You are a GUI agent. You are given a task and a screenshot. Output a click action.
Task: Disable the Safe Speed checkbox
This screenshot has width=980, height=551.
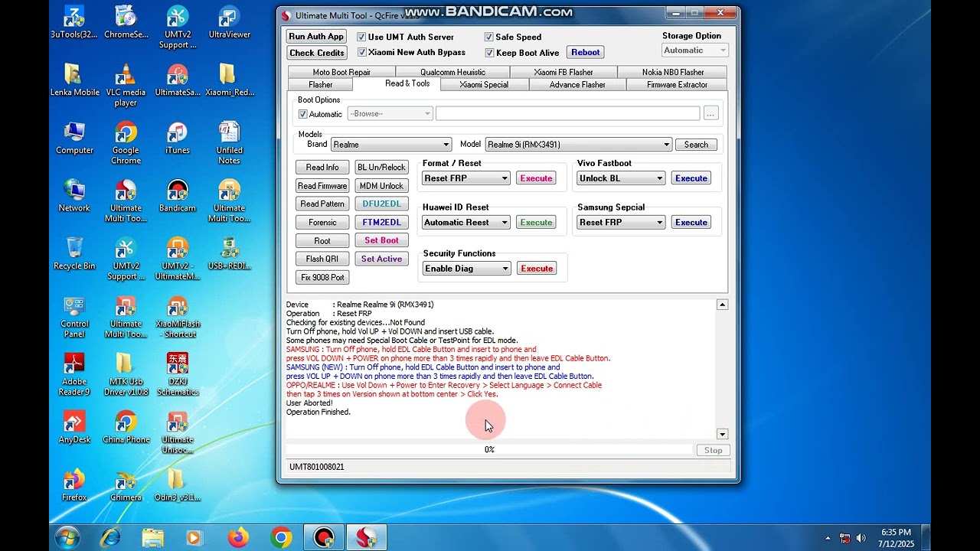tap(488, 37)
